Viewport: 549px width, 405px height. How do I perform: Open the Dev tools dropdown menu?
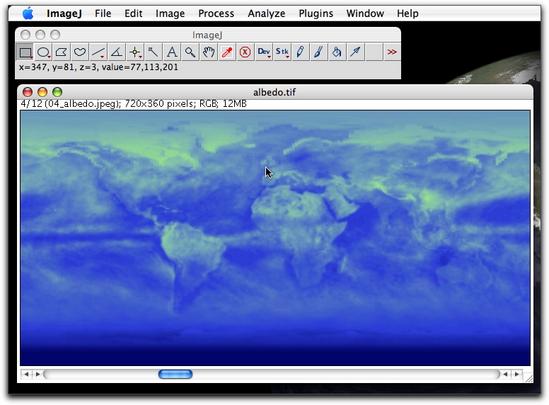[x=263, y=53]
